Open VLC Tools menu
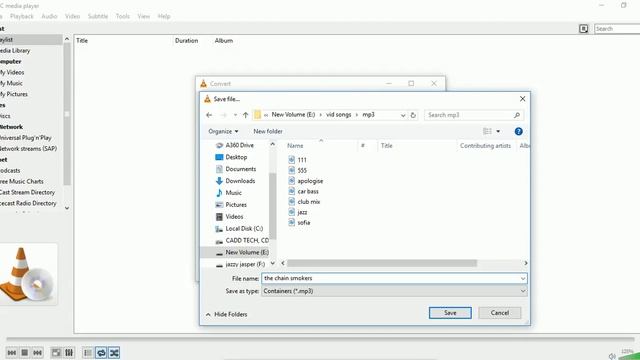 coord(122,16)
